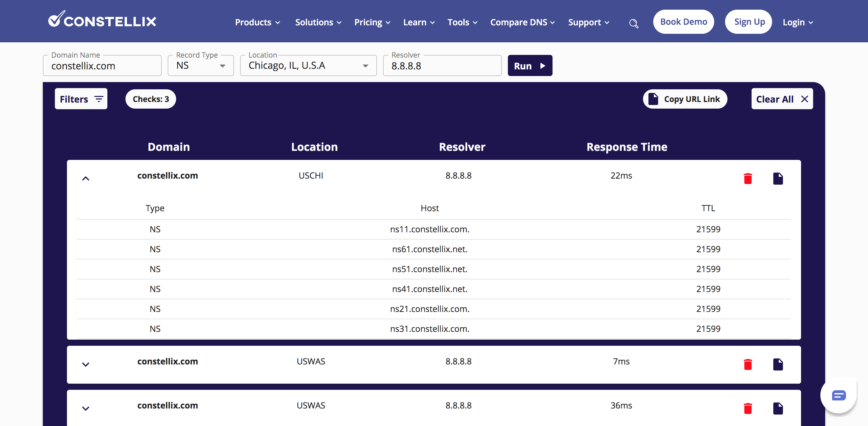
Task: Select host ns11.constellix.com.
Action: [429, 229]
